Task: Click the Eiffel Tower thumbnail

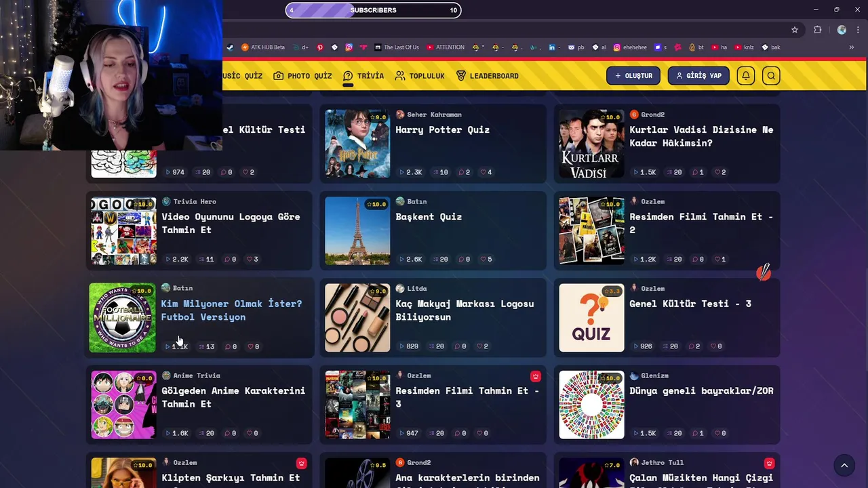Action: pyautogui.click(x=357, y=230)
